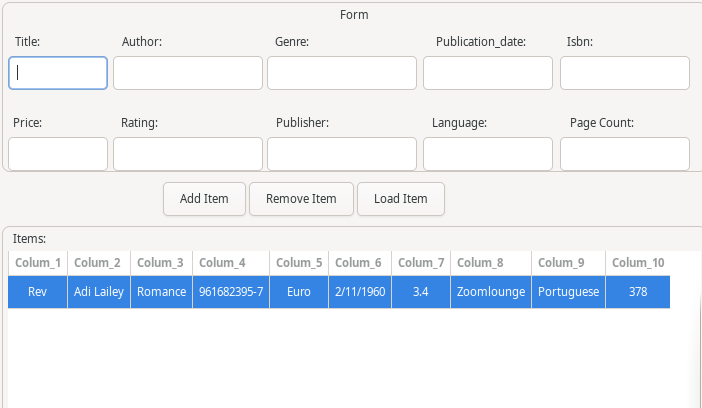
Task: Focus the Page Count field
Action: tap(625, 154)
